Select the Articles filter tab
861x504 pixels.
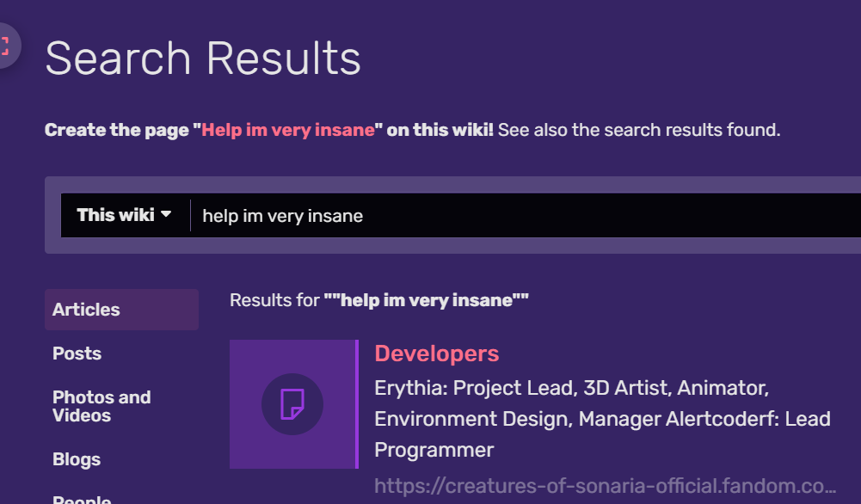[x=86, y=310]
